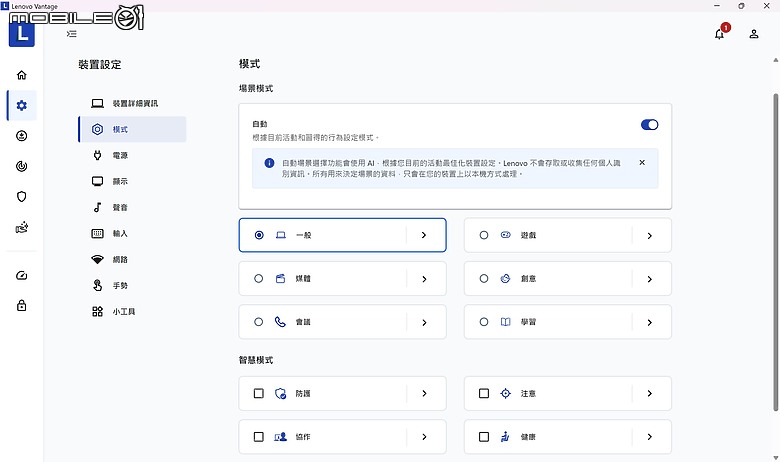
Task: Expand the 健康 mode chevron
Action: pos(649,437)
